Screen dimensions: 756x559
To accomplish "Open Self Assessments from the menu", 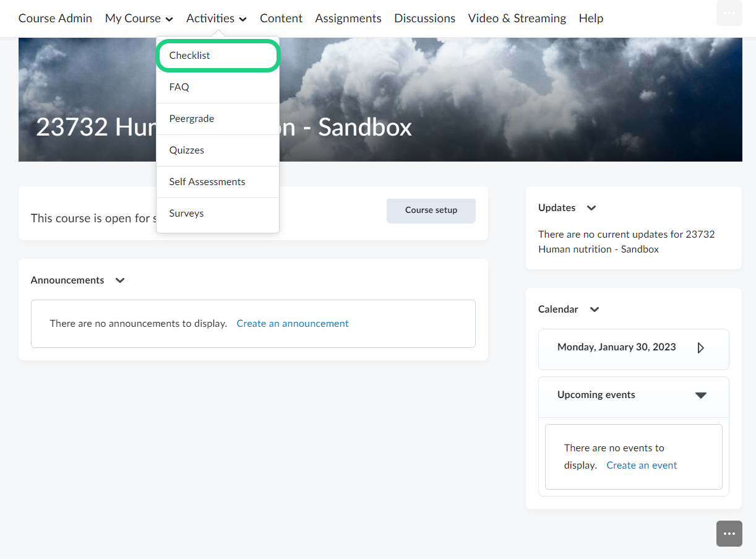I will coord(207,182).
